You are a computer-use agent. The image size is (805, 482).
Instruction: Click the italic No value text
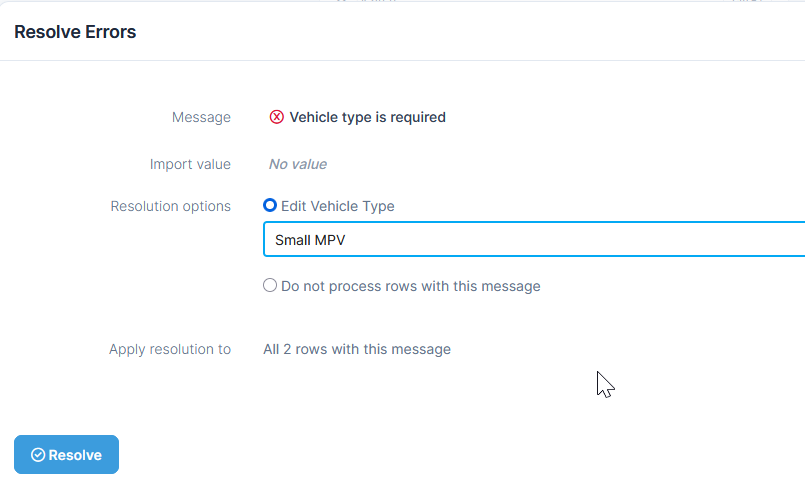[x=298, y=164]
